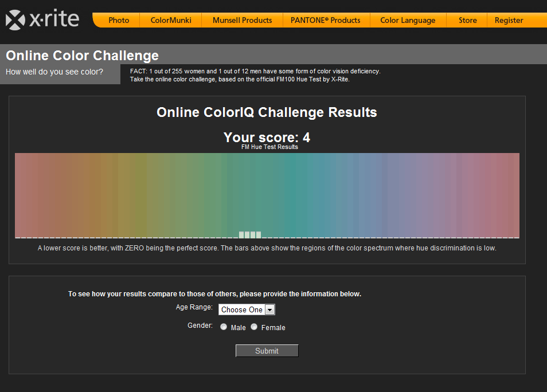Viewport: 547px width, 392px height.
Task: Open the Color Language menu item
Action: point(408,20)
